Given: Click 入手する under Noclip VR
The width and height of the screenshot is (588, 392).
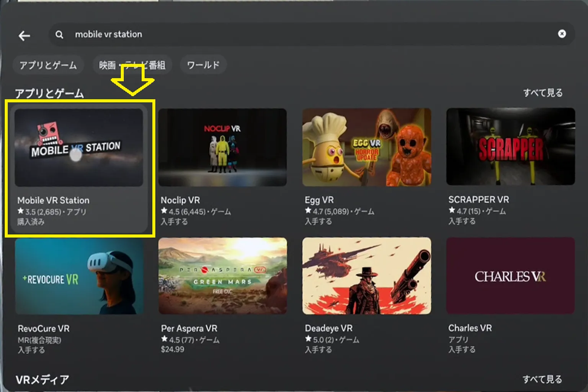Looking at the screenshot, I should (174, 222).
